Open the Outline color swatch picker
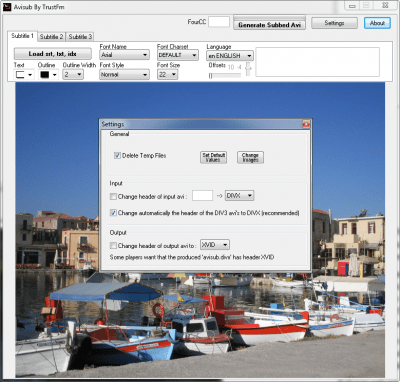Screen dimensions: 400x382 point(48,75)
